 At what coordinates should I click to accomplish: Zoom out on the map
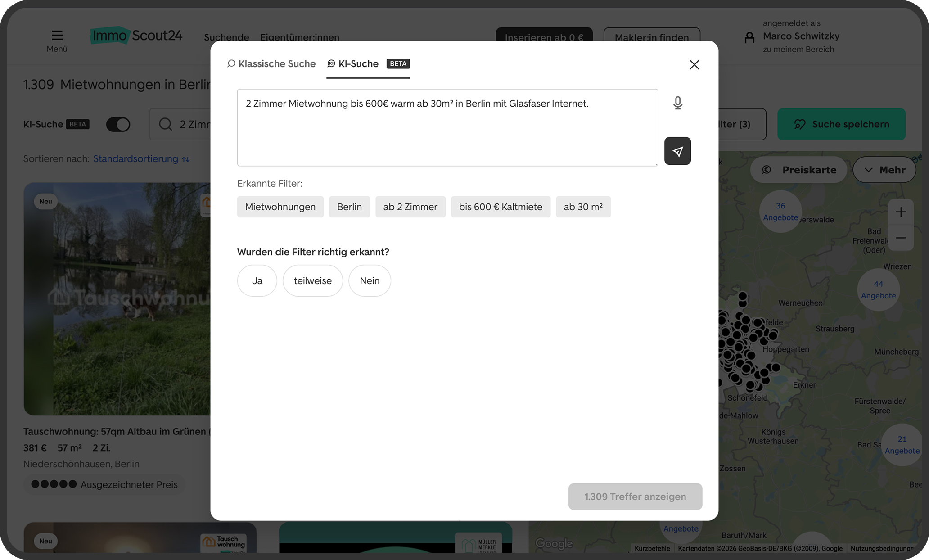point(901,238)
